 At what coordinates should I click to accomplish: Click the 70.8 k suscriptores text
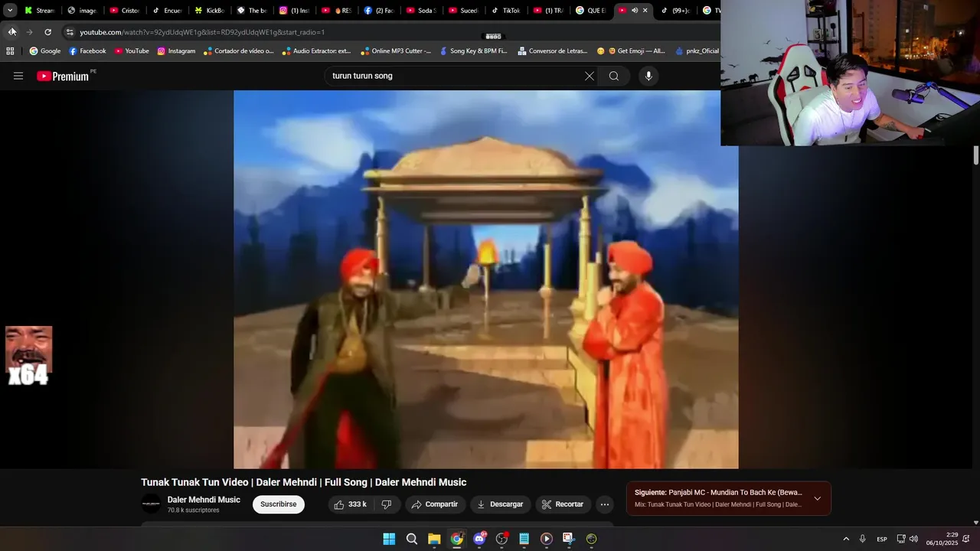(x=193, y=510)
